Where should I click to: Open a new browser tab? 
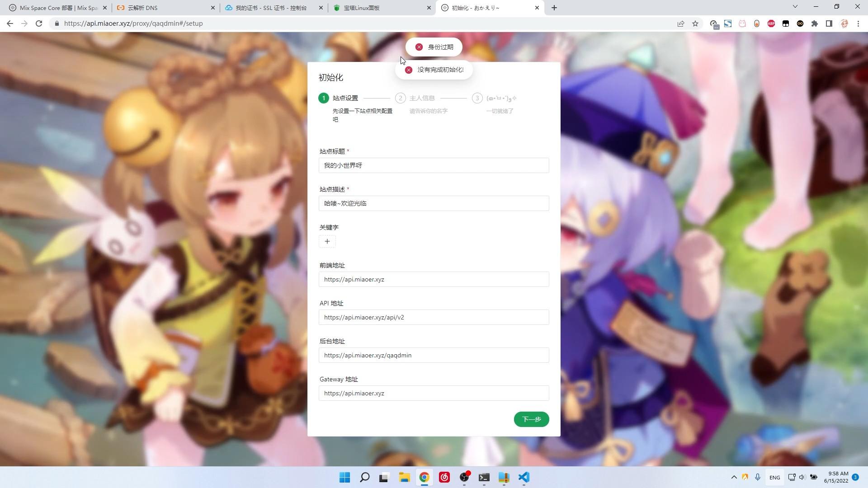click(554, 8)
